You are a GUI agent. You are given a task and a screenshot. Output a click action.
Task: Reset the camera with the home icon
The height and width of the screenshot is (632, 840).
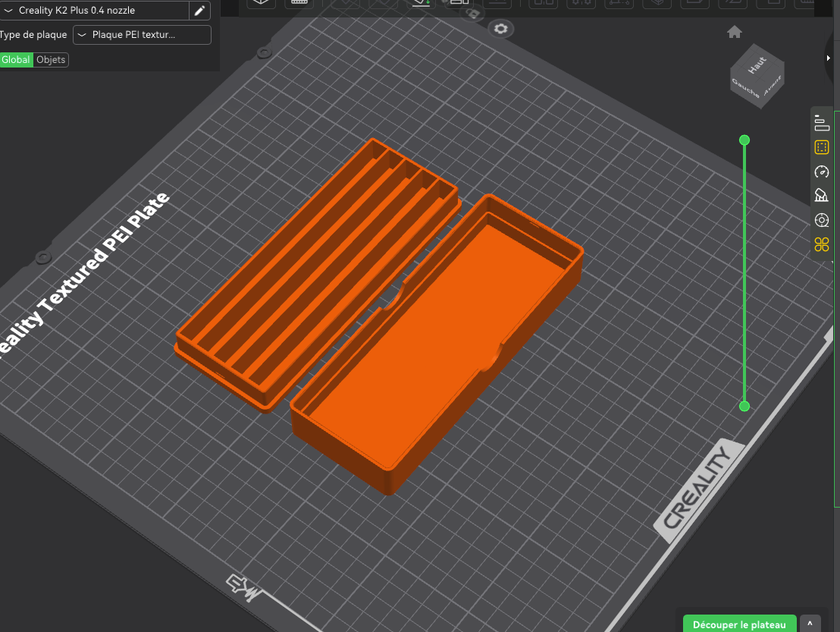734,32
